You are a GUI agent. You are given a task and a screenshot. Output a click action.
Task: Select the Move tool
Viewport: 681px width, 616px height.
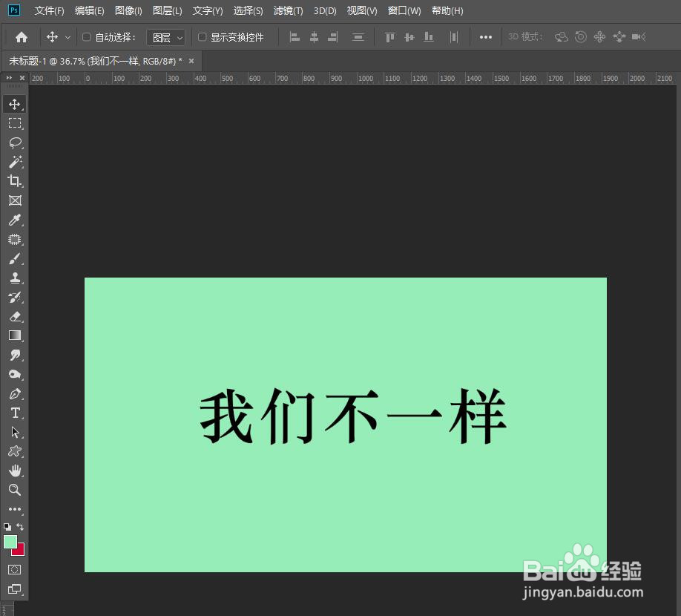coord(15,104)
